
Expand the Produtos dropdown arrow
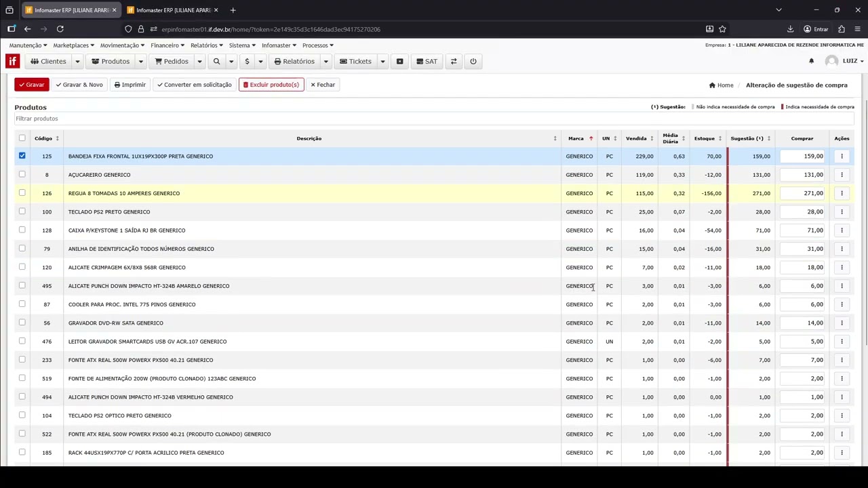pyautogui.click(x=140, y=62)
